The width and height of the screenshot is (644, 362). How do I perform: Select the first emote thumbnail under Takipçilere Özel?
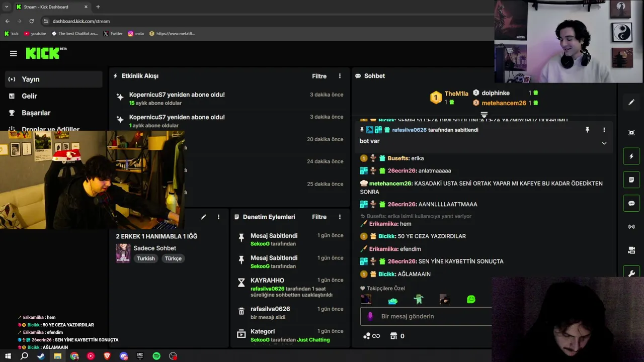tap(366, 299)
